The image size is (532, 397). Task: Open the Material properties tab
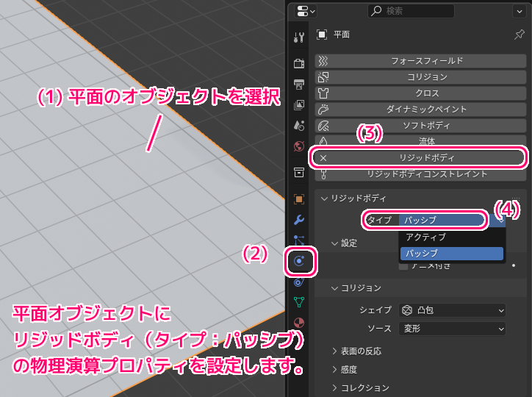[x=299, y=322]
